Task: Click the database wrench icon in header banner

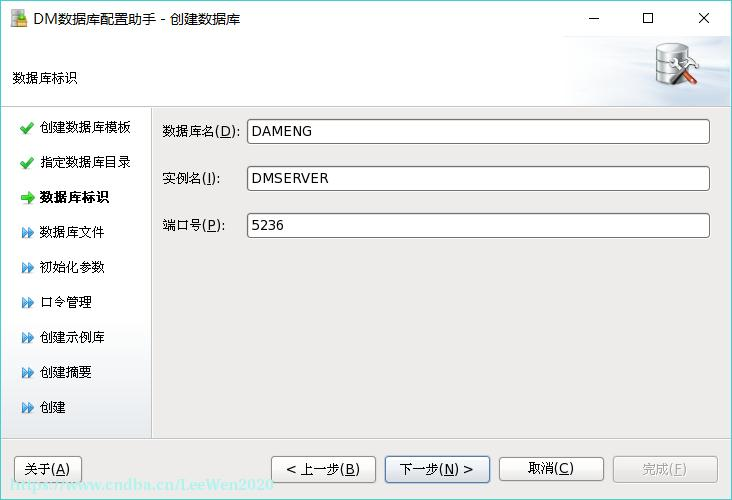Action: (677, 65)
